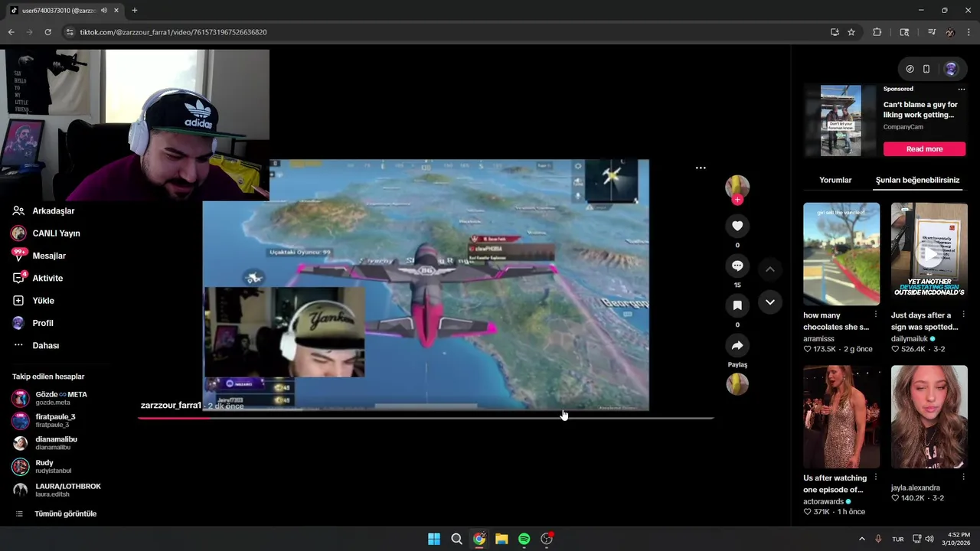
Task: Open options for the arramisss video card
Action: (x=876, y=315)
